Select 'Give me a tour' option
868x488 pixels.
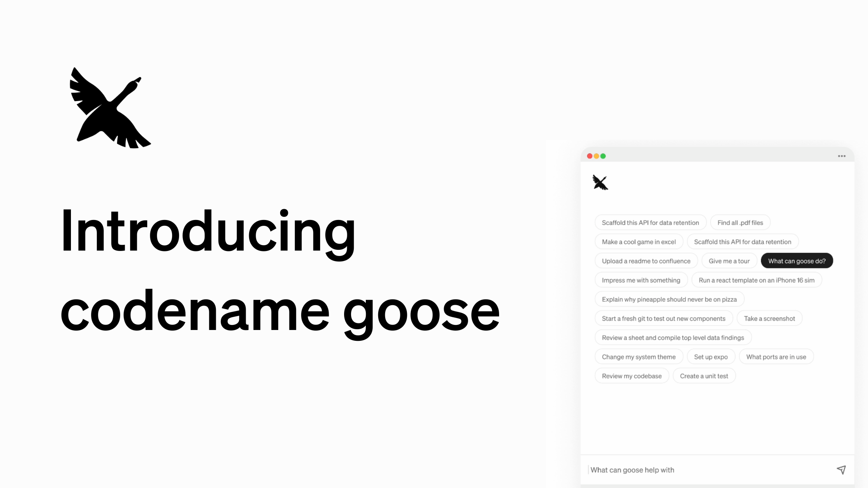(x=729, y=260)
